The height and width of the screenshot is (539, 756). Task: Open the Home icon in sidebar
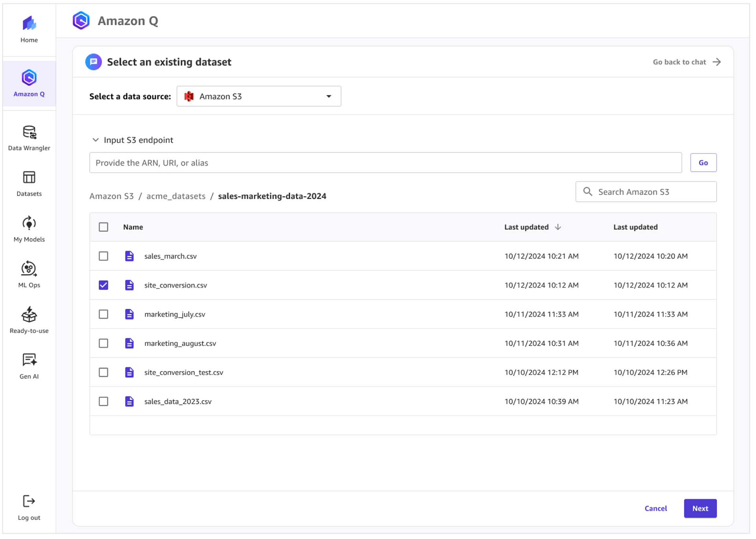point(29,23)
